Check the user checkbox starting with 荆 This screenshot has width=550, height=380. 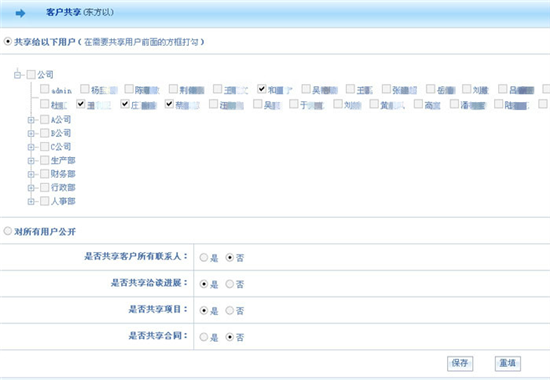tap(173, 89)
